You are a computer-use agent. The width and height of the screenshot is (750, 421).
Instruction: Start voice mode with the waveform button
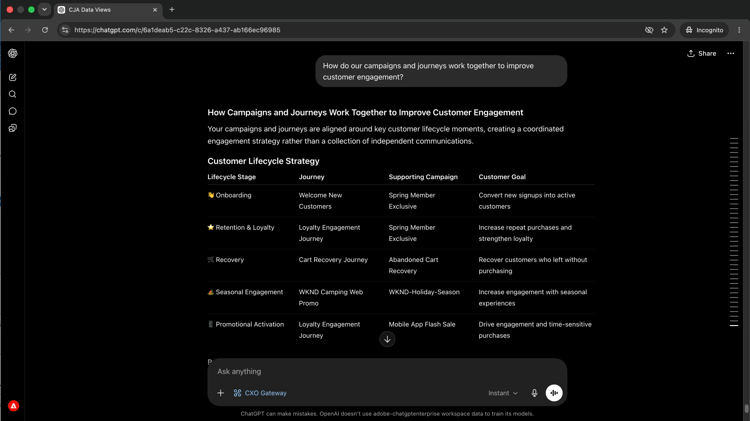click(x=554, y=393)
